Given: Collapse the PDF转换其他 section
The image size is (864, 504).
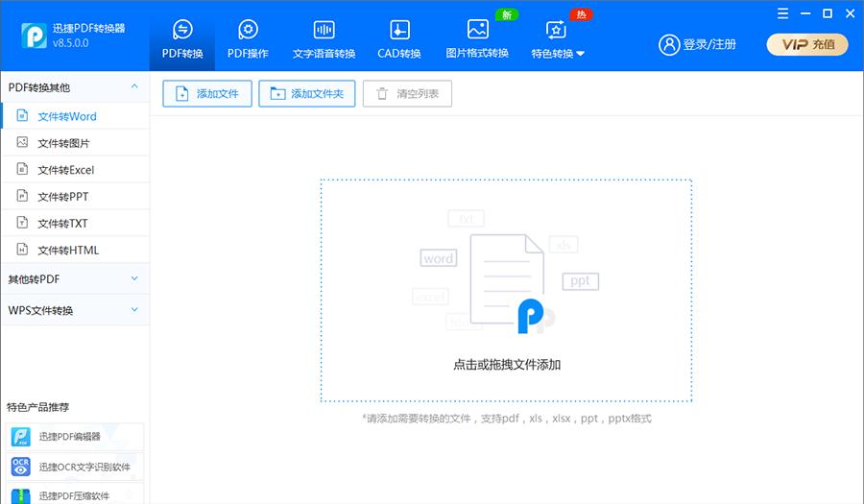Looking at the screenshot, I should 133,87.
